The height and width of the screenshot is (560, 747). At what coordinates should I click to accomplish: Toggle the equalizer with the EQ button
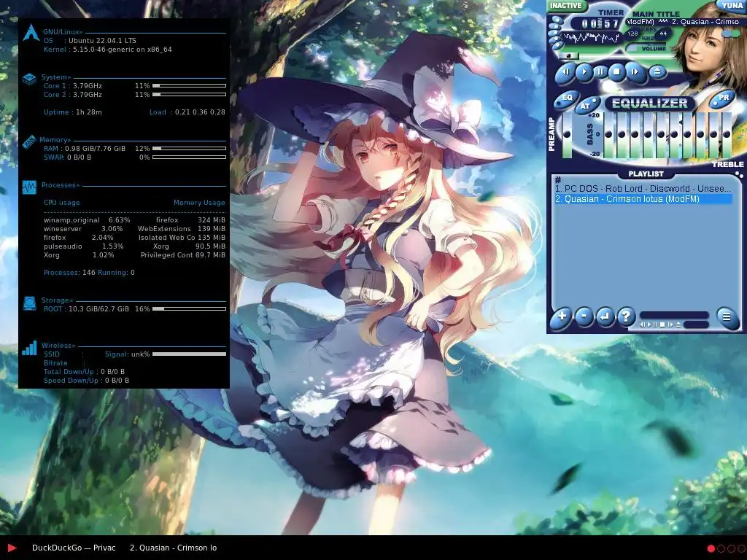point(566,98)
